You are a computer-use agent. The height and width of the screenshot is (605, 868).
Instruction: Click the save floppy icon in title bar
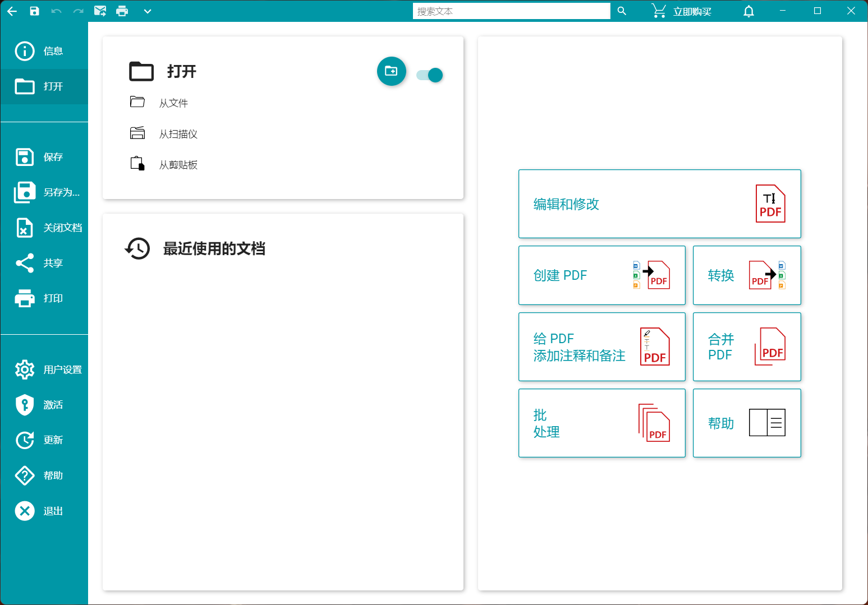click(35, 11)
